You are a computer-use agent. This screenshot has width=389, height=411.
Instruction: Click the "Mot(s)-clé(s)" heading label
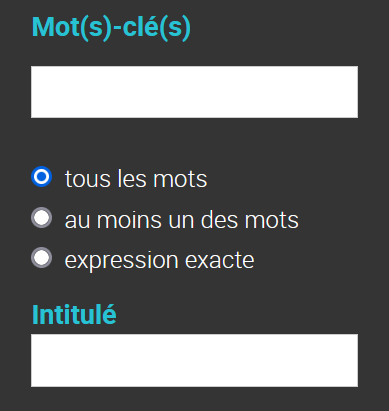111,28
